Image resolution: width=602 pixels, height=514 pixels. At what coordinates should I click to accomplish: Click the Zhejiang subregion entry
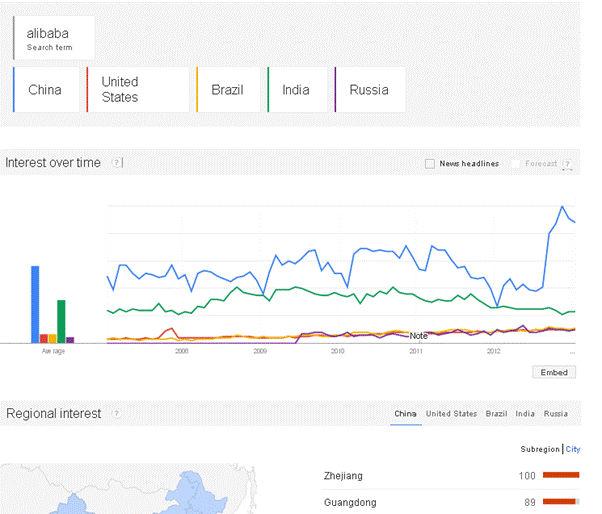344,475
